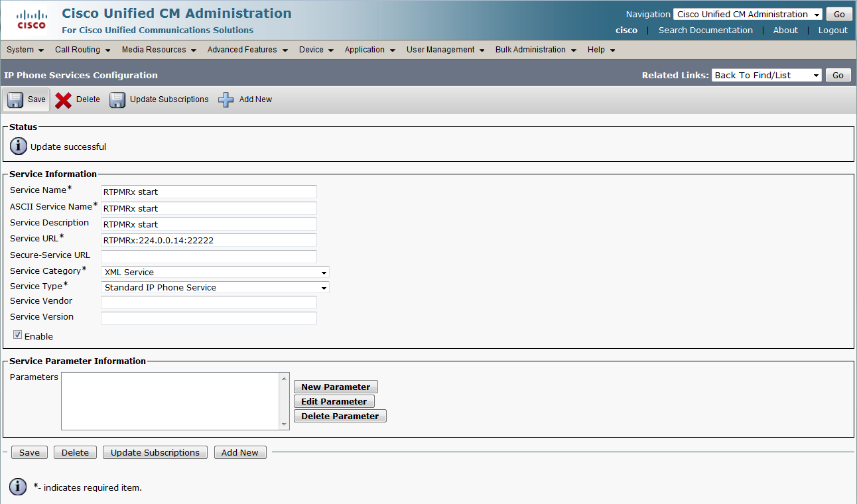This screenshot has width=857, height=504.
Task: Click the Logout link
Action: 832,30
